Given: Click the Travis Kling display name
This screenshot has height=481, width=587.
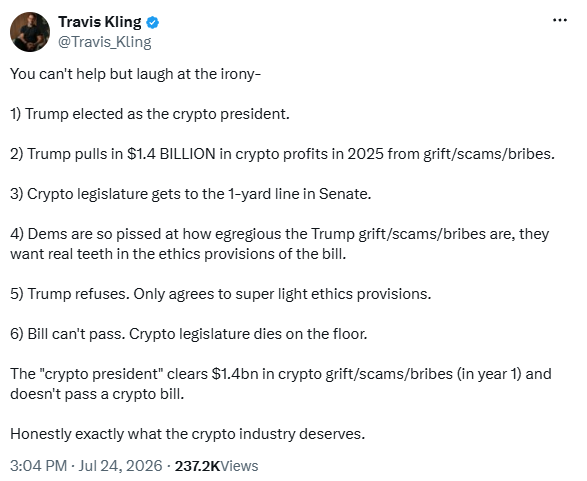Looking at the screenshot, I should 100,22.
